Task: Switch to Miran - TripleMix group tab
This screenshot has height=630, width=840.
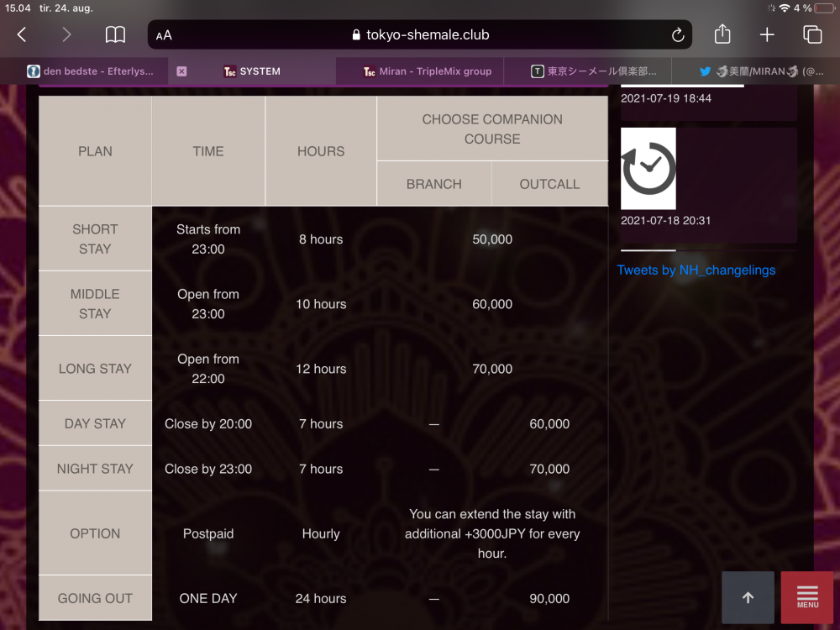Action: pos(428,71)
